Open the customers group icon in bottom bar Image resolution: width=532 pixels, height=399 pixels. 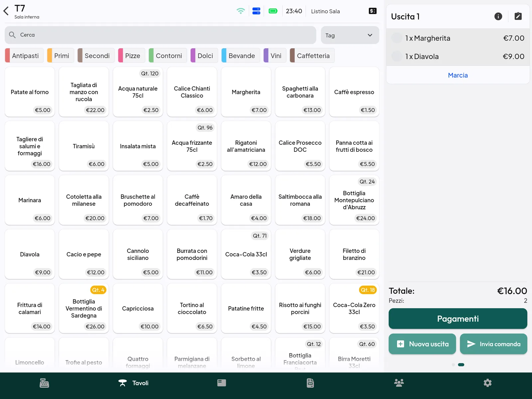coord(399,383)
